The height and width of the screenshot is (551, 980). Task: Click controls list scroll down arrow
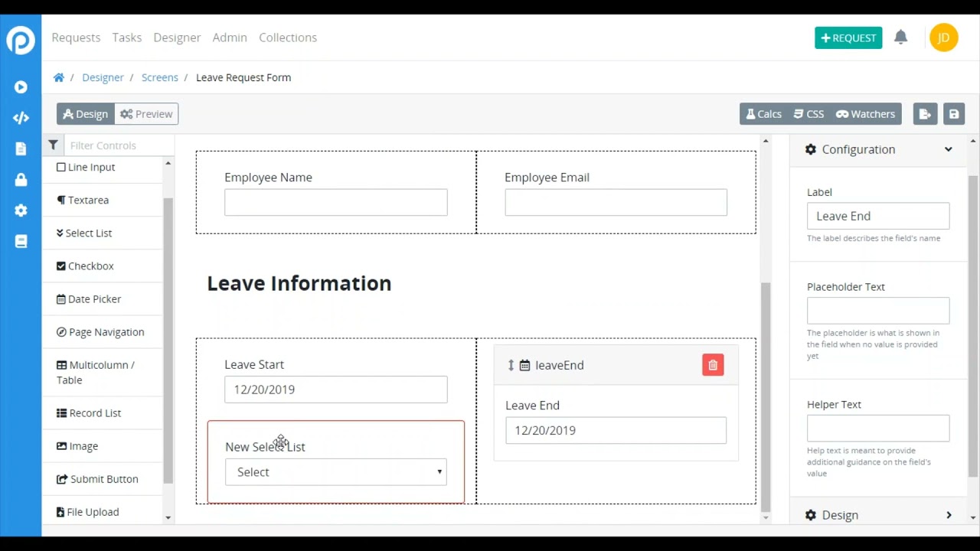tap(168, 518)
